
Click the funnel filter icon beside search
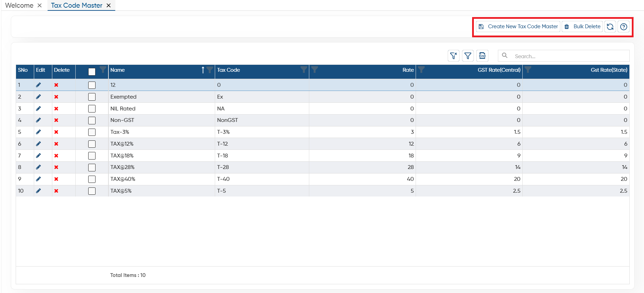point(468,56)
